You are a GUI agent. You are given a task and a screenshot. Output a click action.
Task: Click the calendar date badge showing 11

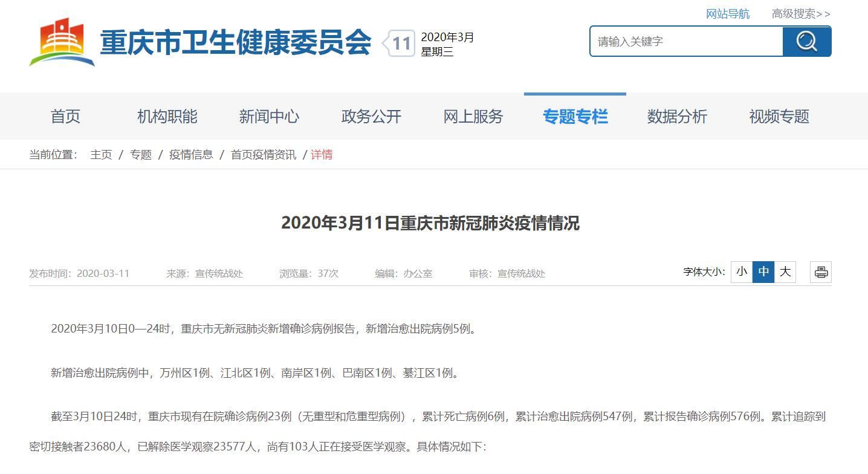click(400, 44)
